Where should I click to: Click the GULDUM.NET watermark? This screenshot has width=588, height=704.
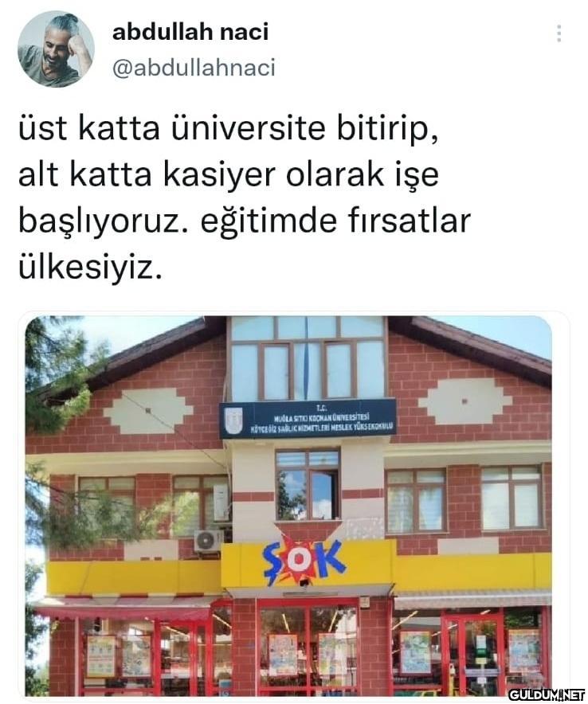547,694
